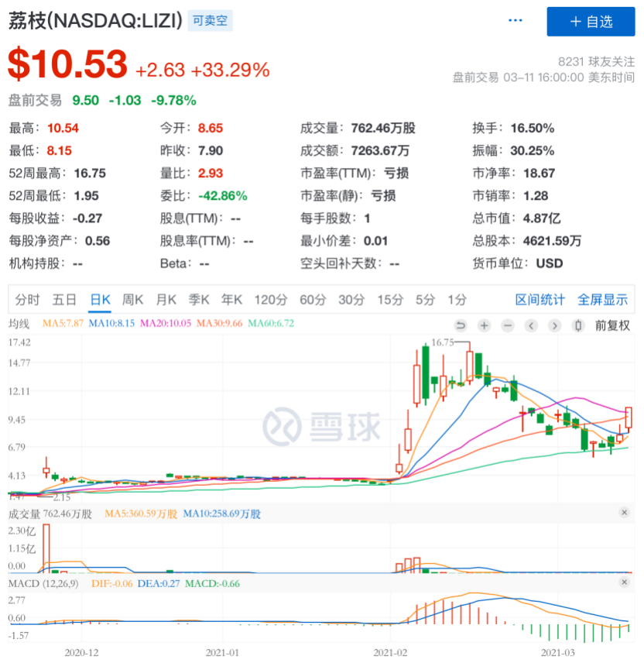Click 委比 -42.86% value

point(223,196)
